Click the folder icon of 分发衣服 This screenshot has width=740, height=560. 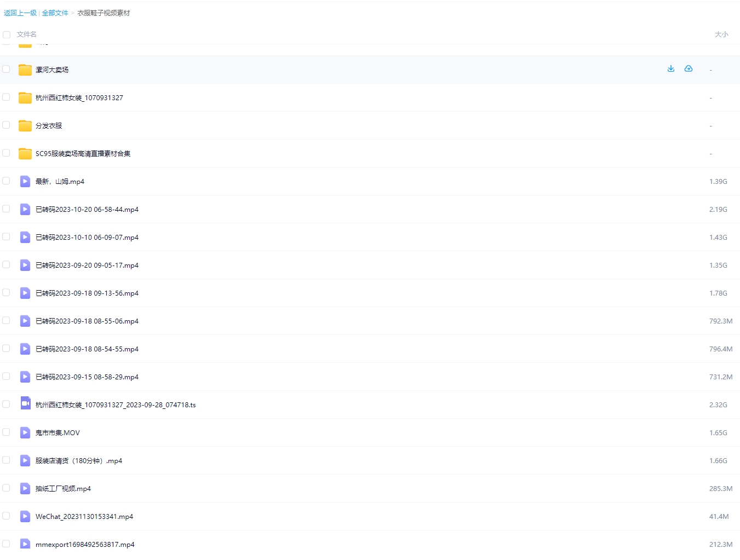pos(25,126)
